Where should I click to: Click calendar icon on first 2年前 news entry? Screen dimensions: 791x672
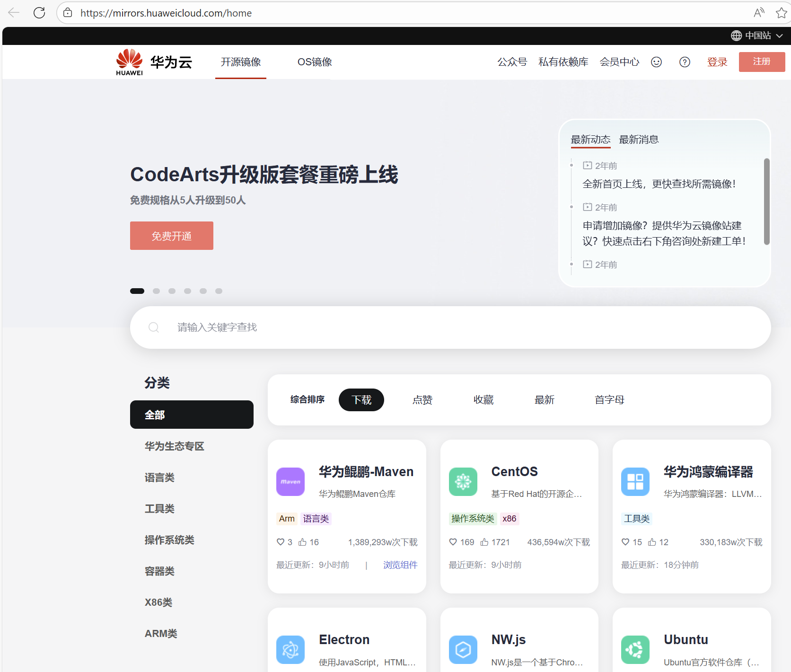[588, 165]
